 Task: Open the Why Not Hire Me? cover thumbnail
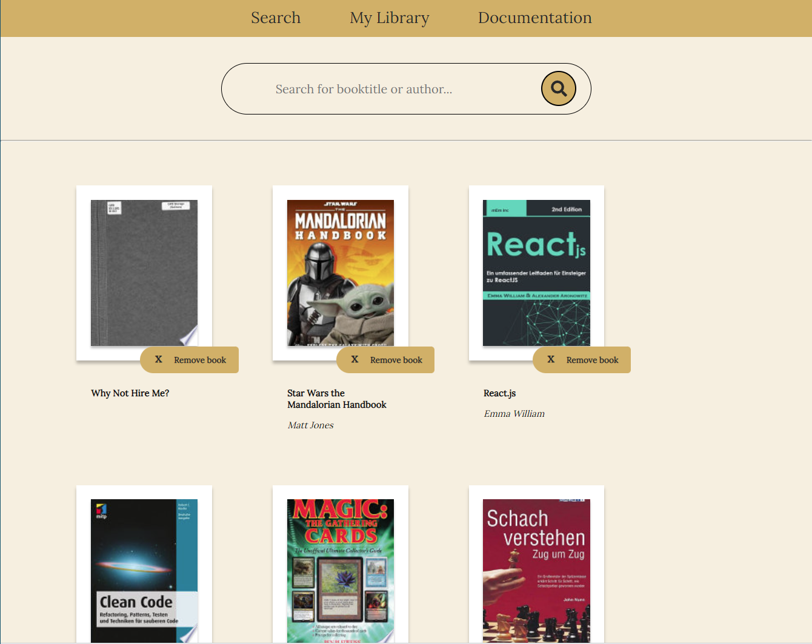coord(144,273)
